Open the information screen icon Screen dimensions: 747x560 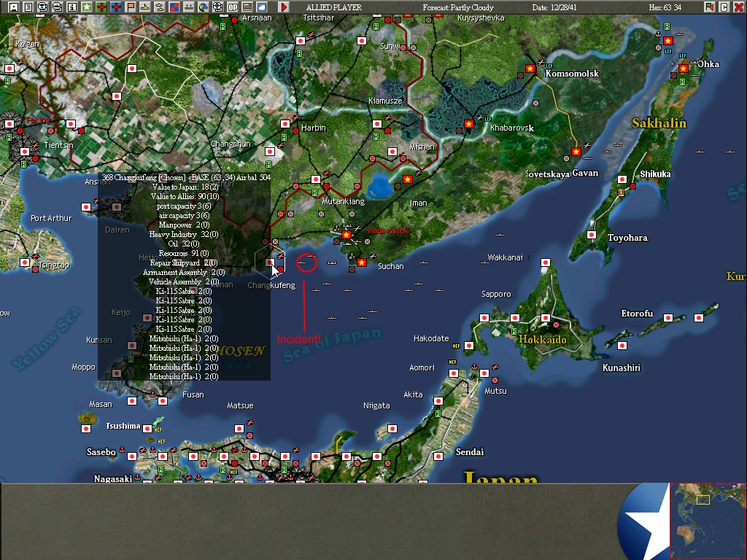coord(72,7)
